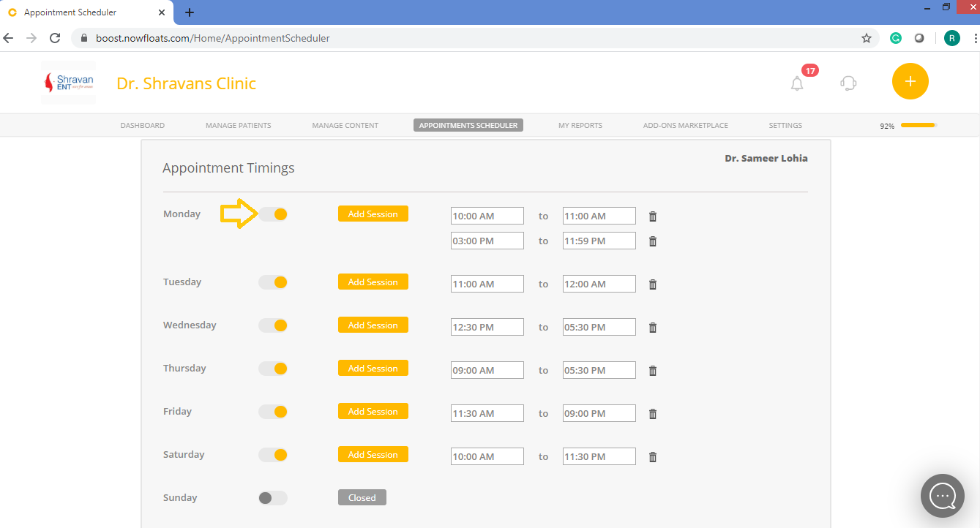This screenshot has width=980, height=528.
Task: Open Thursday 05:30 PM end time field
Action: 599,370
